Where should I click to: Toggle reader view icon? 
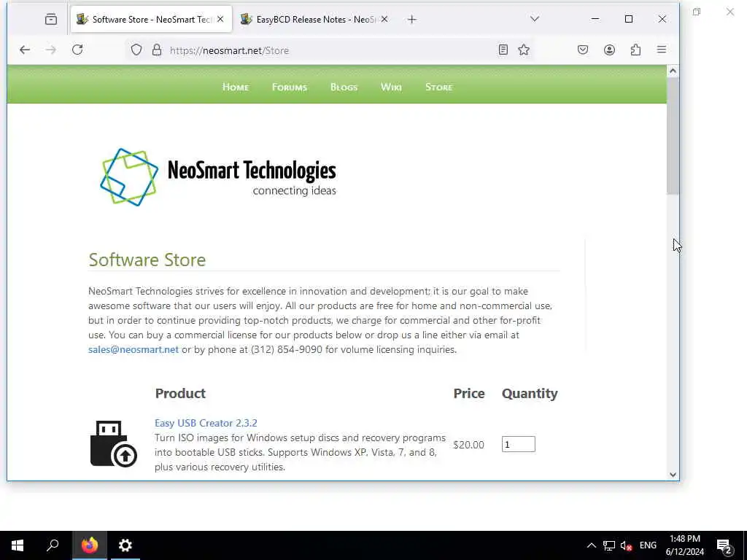tap(503, 50)
